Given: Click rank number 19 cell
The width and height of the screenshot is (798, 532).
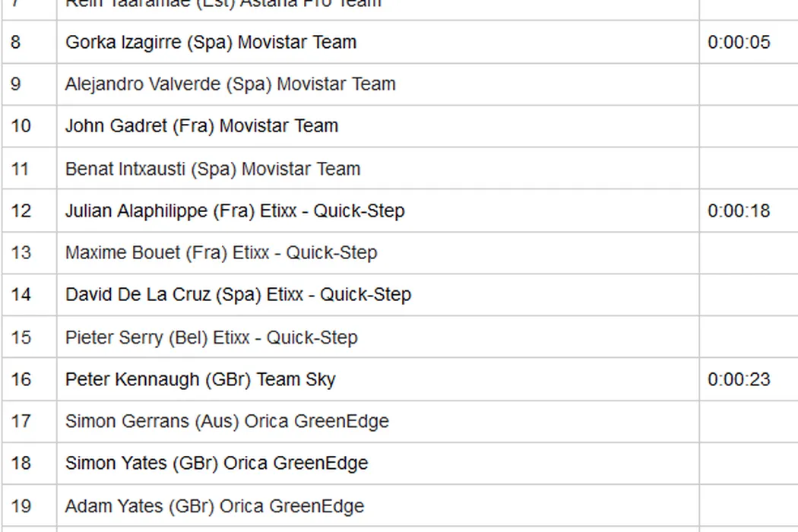Looking at the screenshot, I should (x=21, y=506).
